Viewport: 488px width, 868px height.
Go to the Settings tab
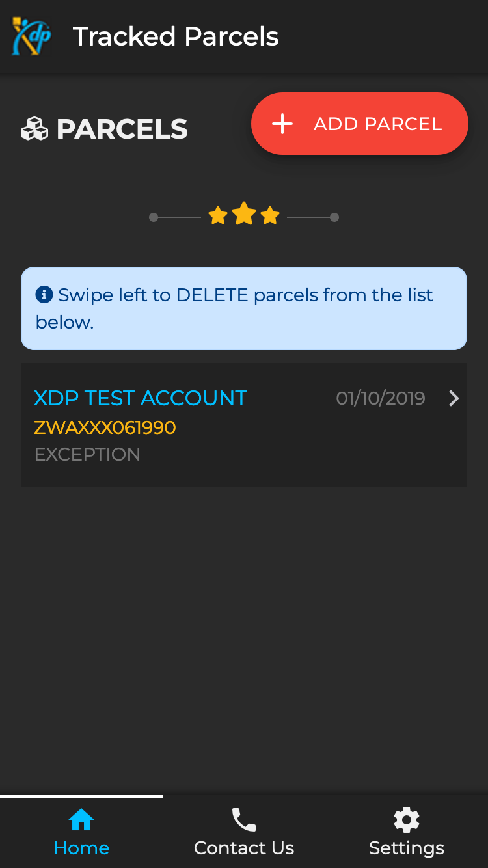click(x=407, y=848)
